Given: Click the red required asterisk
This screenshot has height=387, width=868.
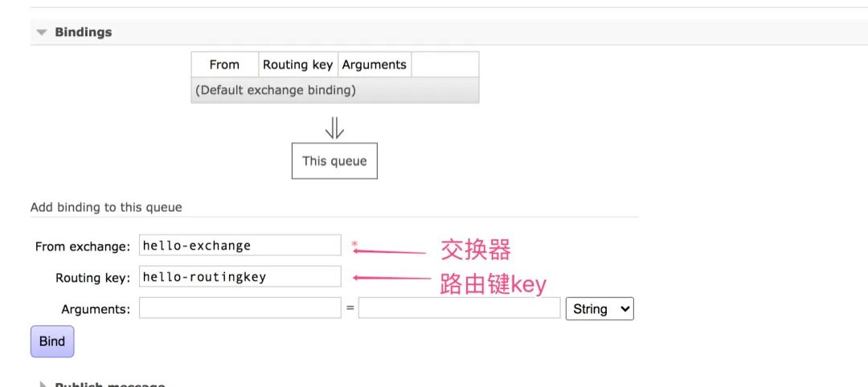Looking at the screenshot, I should [x=354, y=243].
